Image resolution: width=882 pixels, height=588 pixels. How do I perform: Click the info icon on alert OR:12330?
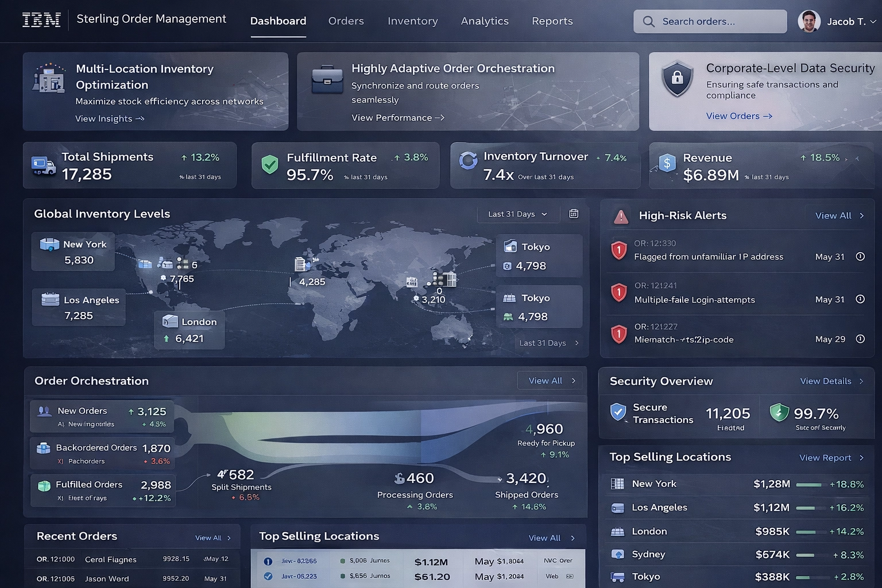pyautogui.click(x=860, y=257)
